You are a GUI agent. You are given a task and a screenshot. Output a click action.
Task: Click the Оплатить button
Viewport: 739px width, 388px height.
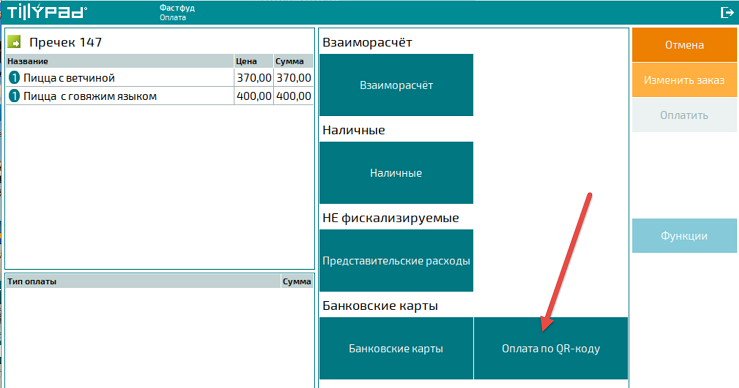(x=684, y=115)
